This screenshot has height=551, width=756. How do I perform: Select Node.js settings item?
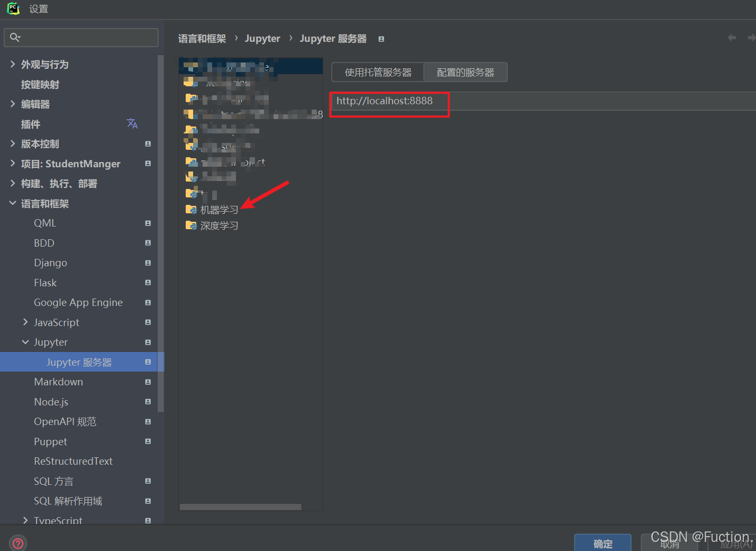(x=51, y=402)
